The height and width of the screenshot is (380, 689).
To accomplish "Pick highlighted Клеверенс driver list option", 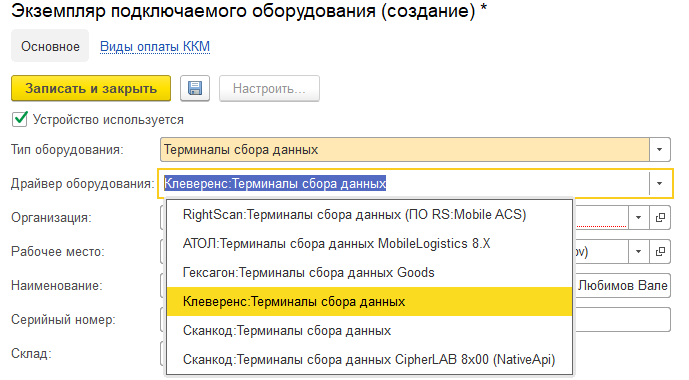I will click(369, 301).
